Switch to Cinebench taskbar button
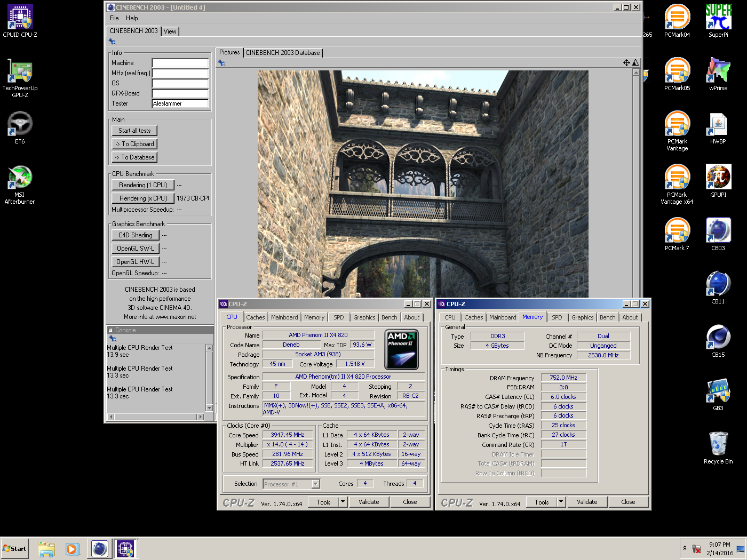 100,549
